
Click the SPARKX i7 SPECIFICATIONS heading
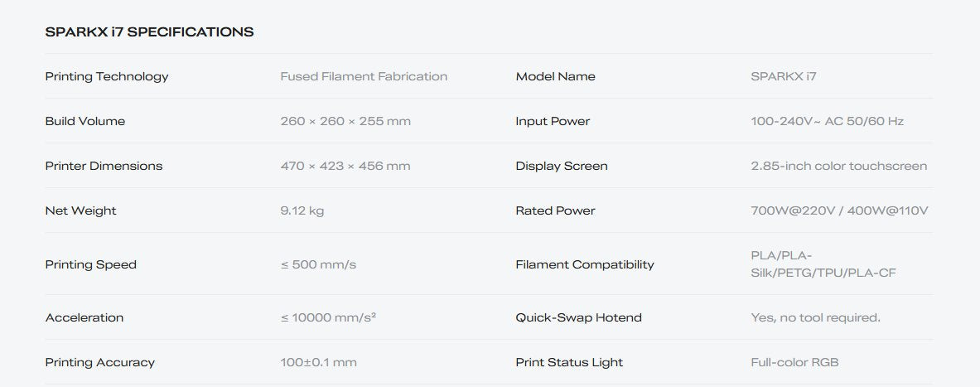149,32
